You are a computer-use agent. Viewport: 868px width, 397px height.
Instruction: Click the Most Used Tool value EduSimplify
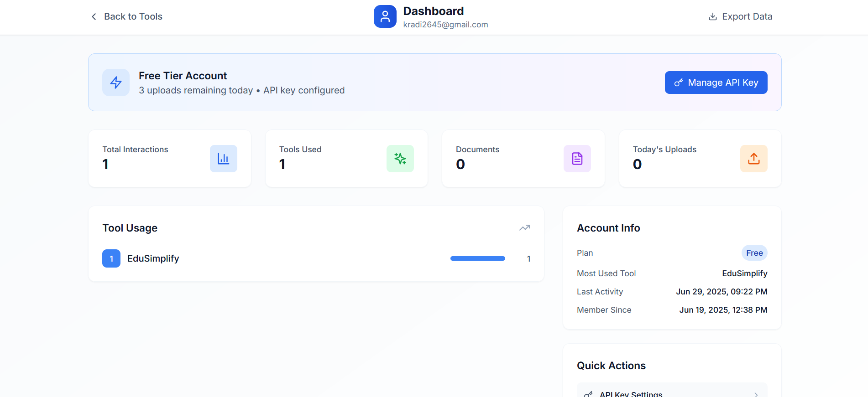[x=745, y=273]
